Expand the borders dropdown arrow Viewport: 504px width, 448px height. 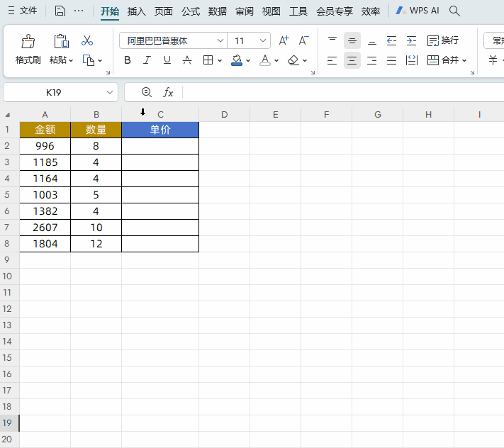220,60
